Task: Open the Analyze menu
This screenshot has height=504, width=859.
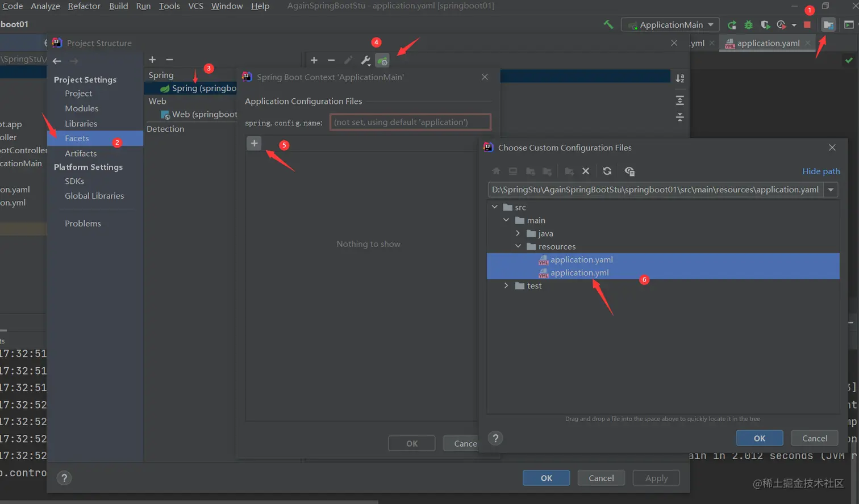Action: pos(45,6)
